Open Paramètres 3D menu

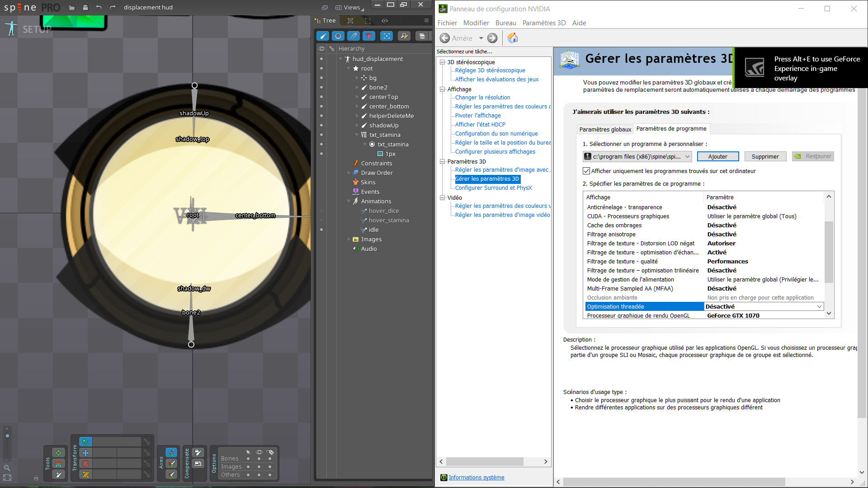(x=544, y=23)
